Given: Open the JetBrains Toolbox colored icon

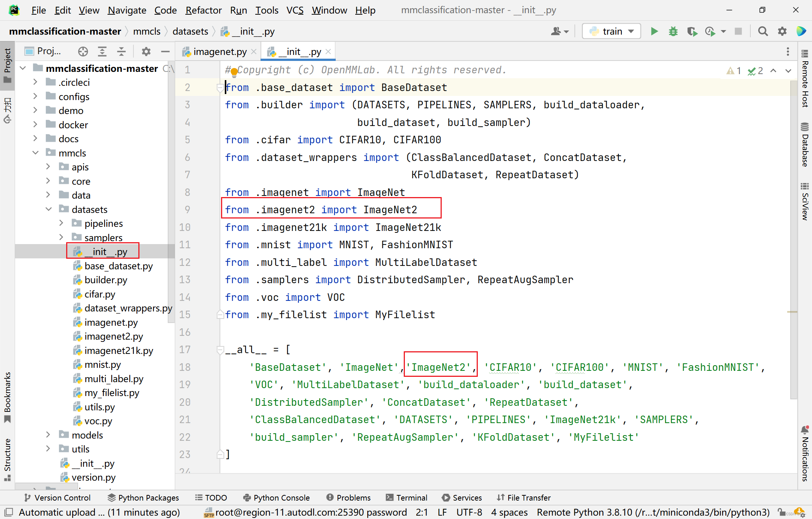Looking at the screenshot, I should tap(801, 31).
